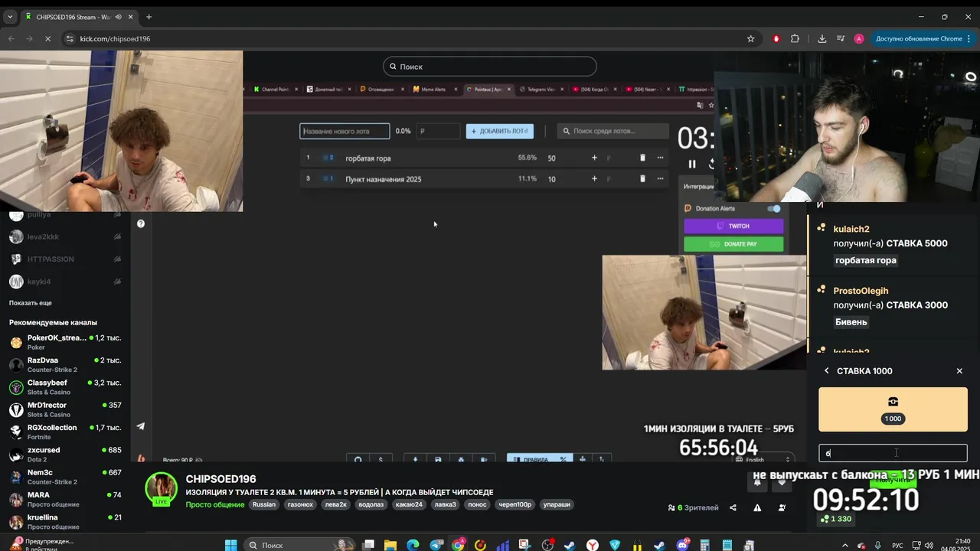Focus the Kick Поиск search field
Screen dimensions: 980x551
point(489,67)
